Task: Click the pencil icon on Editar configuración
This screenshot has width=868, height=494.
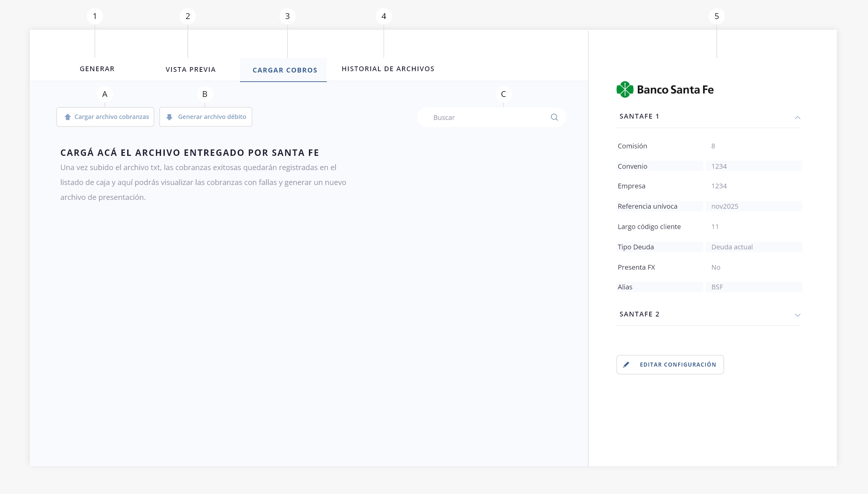Action: coord(626,365)
